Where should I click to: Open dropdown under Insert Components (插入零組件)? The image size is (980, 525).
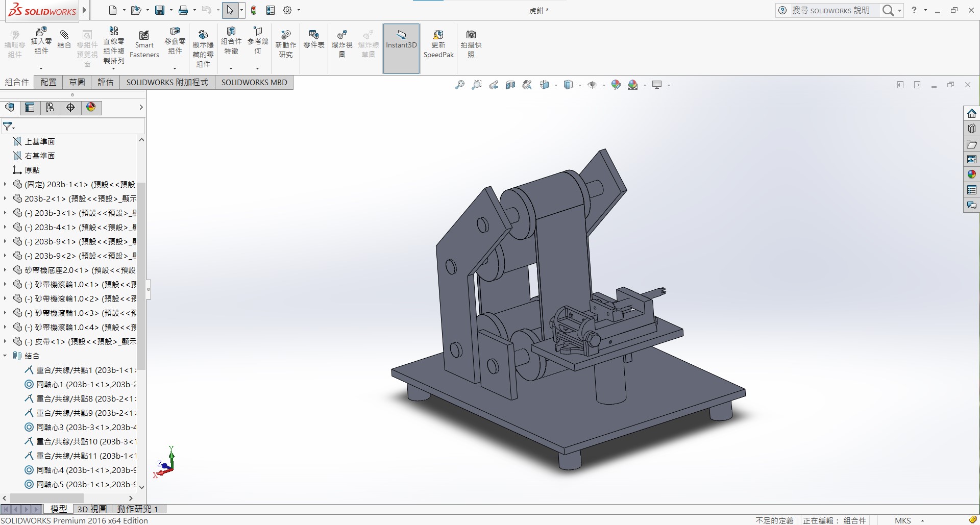pos(41,68)
